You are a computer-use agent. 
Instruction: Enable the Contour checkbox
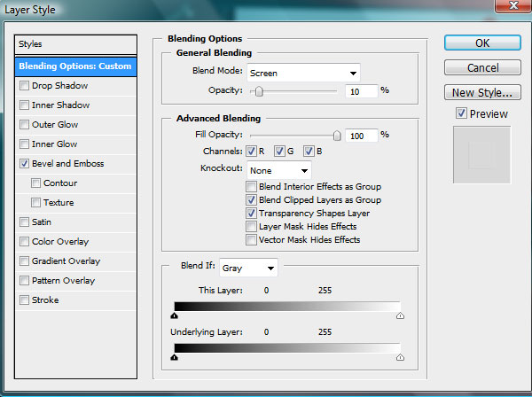[x=35, y=183]
